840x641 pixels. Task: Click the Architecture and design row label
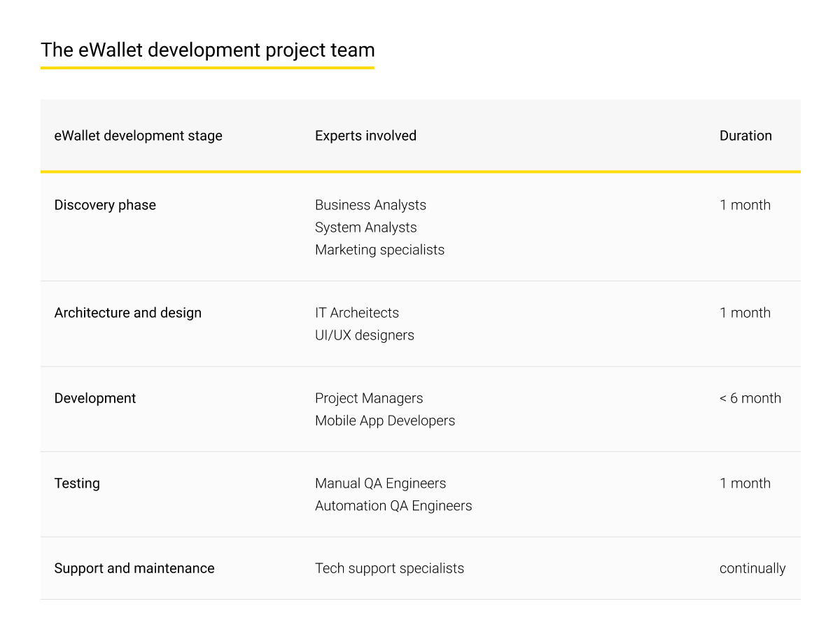(x=128, y=313)
